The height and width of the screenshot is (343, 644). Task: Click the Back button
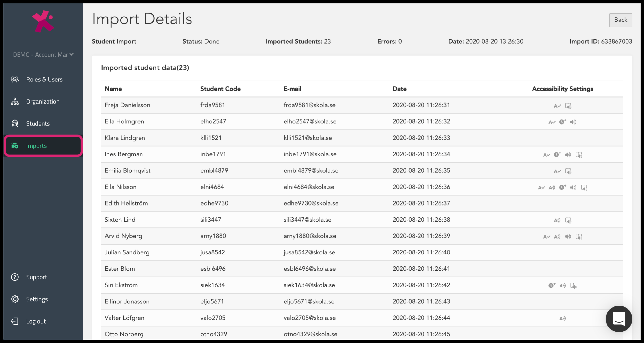click(621, 20)
